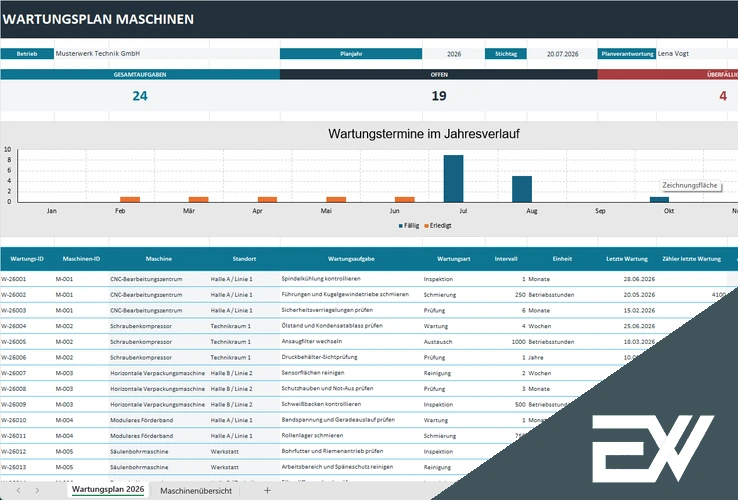This screenshot has height=500, width=738.
Task: Click the Maschinen-ID column header
Action: (81, 259)
